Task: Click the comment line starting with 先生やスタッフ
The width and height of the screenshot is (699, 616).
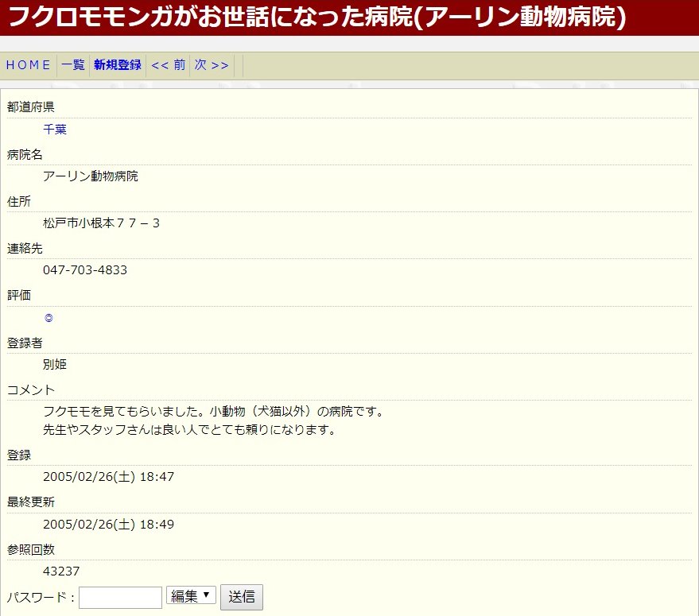Action: point(189,430)
